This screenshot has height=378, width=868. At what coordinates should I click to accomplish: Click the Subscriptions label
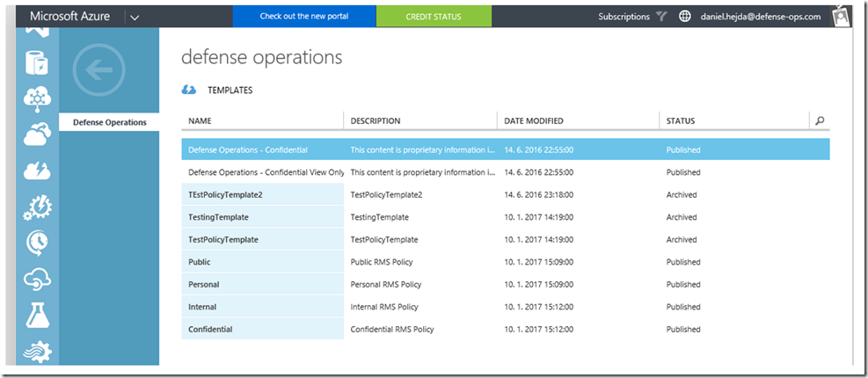(624, 17)
